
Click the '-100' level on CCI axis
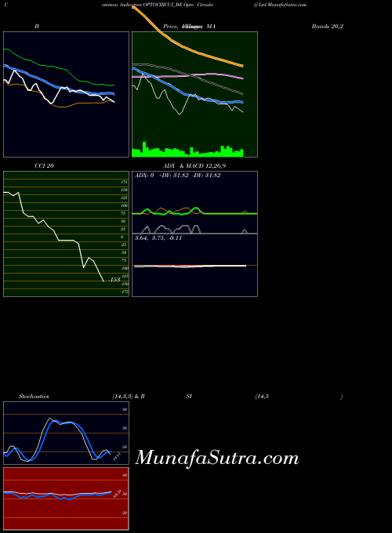click(125, 268)
